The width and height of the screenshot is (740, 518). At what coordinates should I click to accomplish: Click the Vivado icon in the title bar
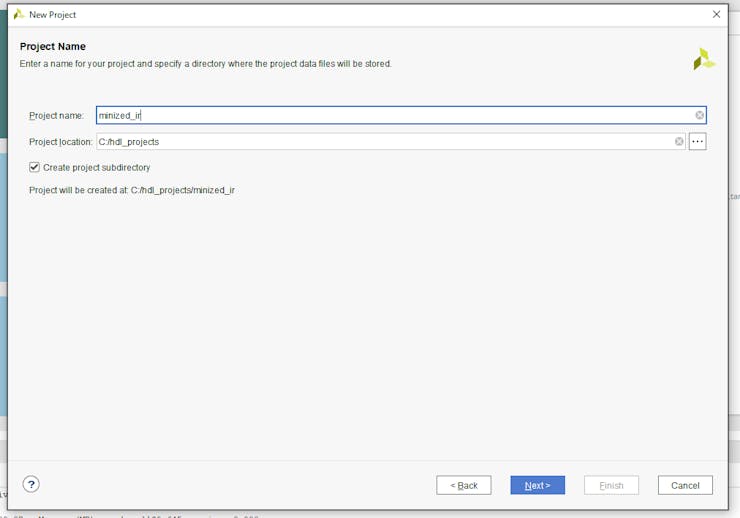(x=18, y=14)
